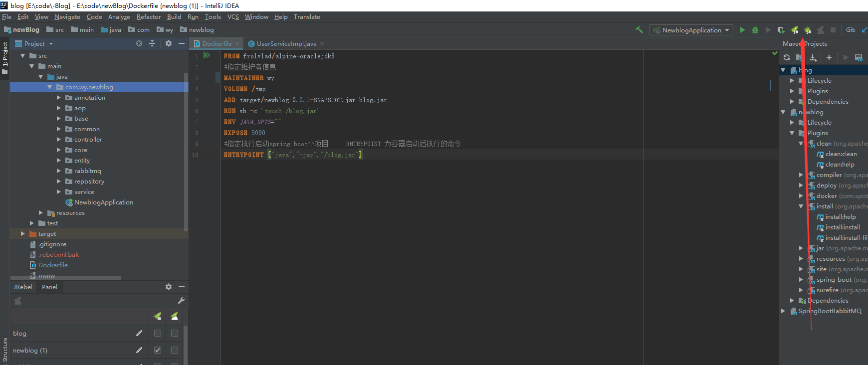The height and width of the screenshot is (365, 868).
Task: Run the install:install Maven goal
Action: (x=843, y=227)
